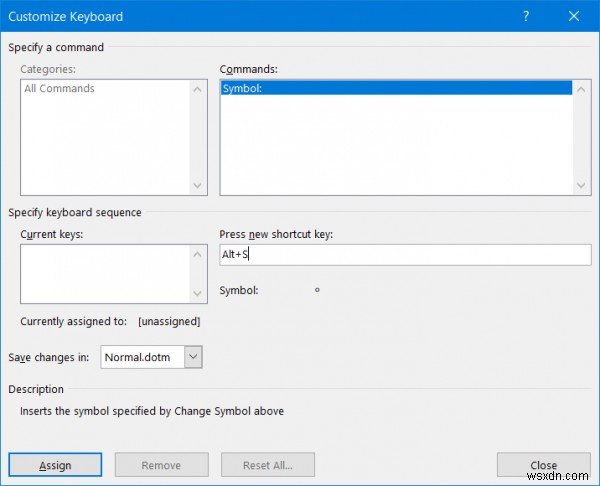Click inside the Current keys box
600x486 pixels.
(105, 274)
